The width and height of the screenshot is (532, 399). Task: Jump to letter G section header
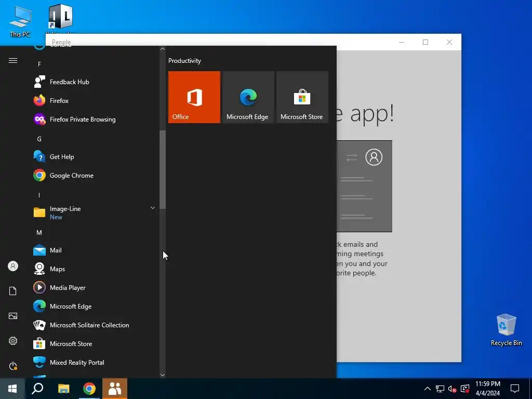click(39, 139)
